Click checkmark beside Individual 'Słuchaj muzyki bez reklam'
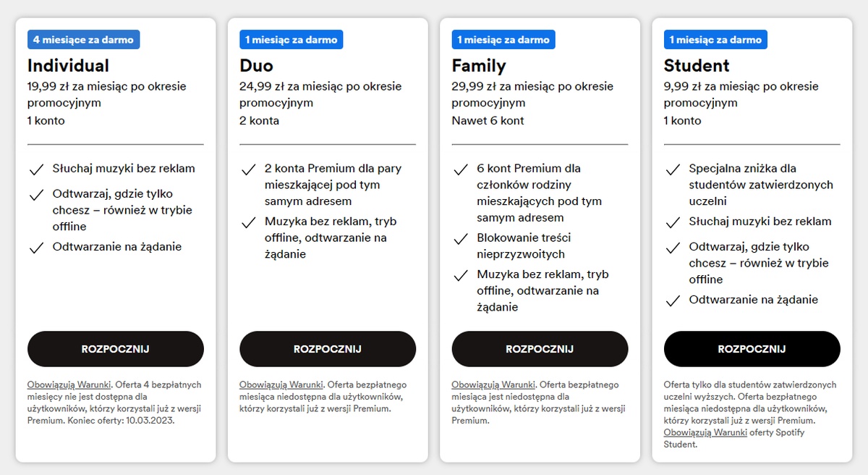 tap(36, 170)
